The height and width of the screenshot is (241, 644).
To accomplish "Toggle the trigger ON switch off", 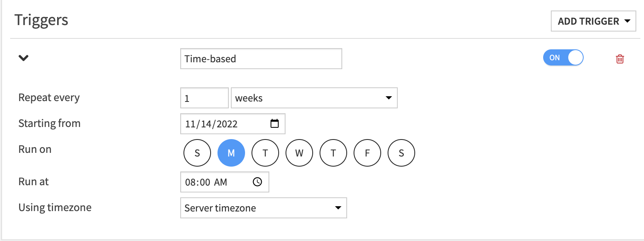I will click(x=563, y=58).
